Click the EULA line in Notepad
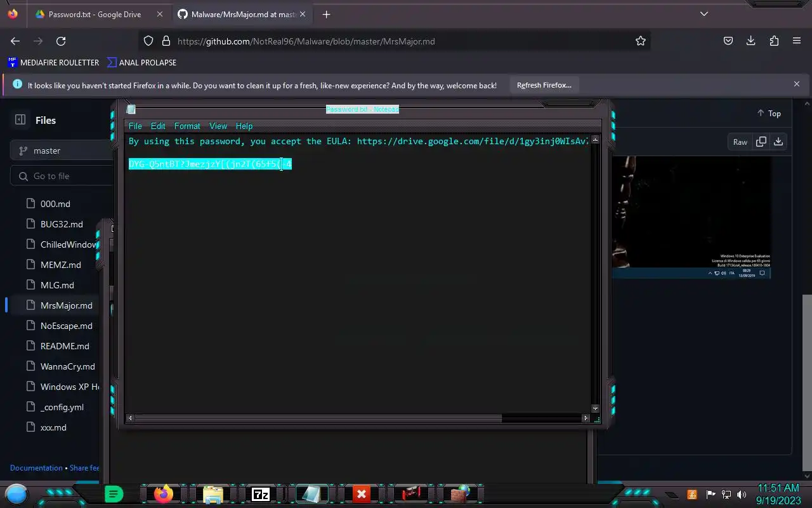Screen dimensions: 812x508 pos(359,141)
